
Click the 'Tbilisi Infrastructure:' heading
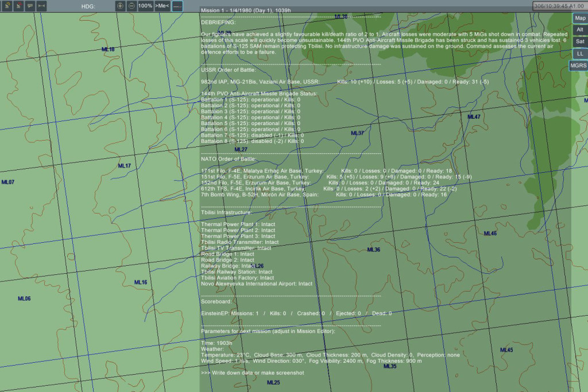coord(226,212)
